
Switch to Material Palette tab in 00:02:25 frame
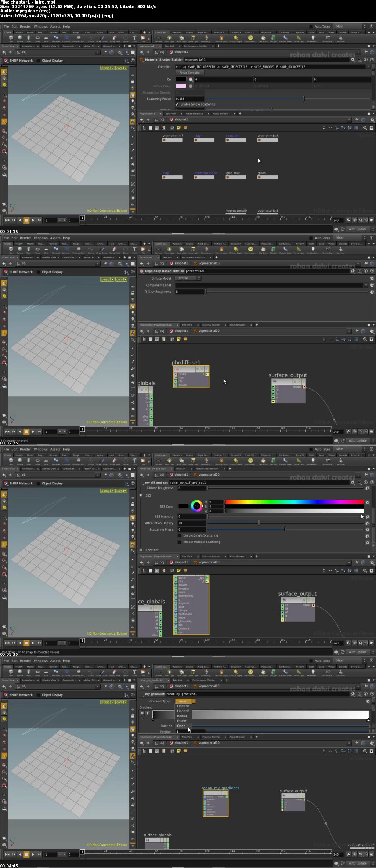point(211,325)
